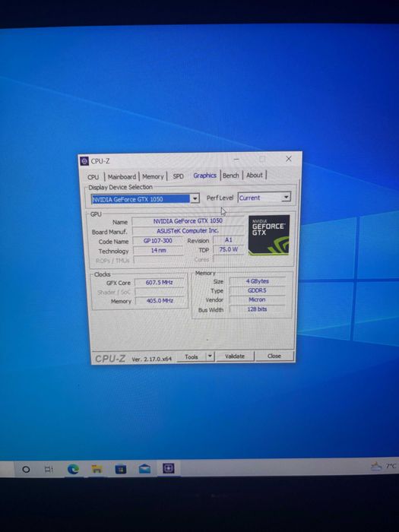Click the memory size 4 GBytes value
The image size is (399, 532).
tap(258, 281)
